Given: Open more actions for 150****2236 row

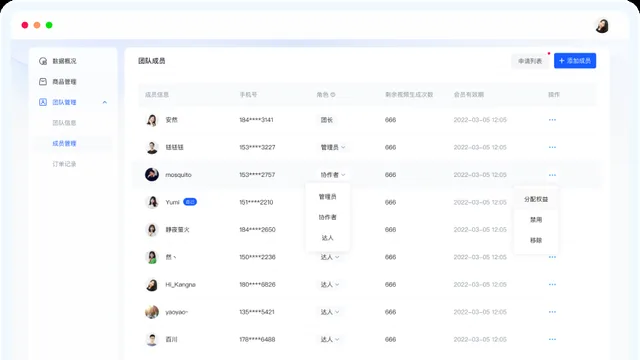Looking at the screenshot, I should pos(552,257).
